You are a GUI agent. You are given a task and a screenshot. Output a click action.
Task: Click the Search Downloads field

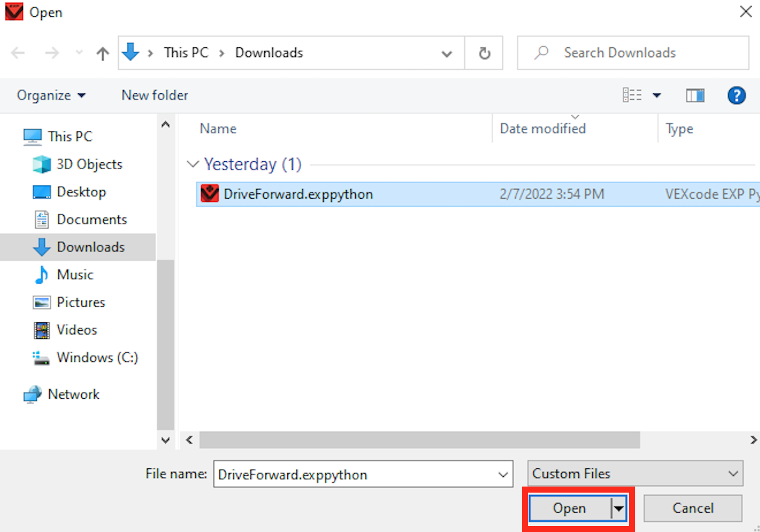pyautogui.click(x=633, y=53)
